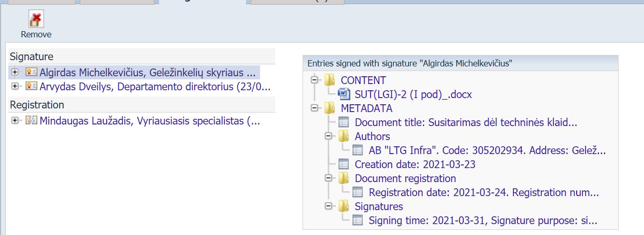Click the certificate icon beside Arvydas Dveilys
Image resolution: width=644 pixels, height=235 pixels.
[x=31, y=86]
